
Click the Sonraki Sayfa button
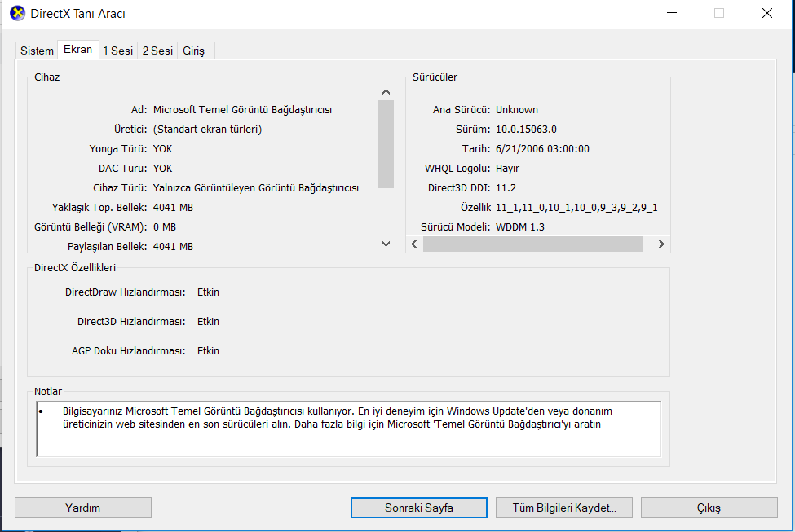pos(419,508)
